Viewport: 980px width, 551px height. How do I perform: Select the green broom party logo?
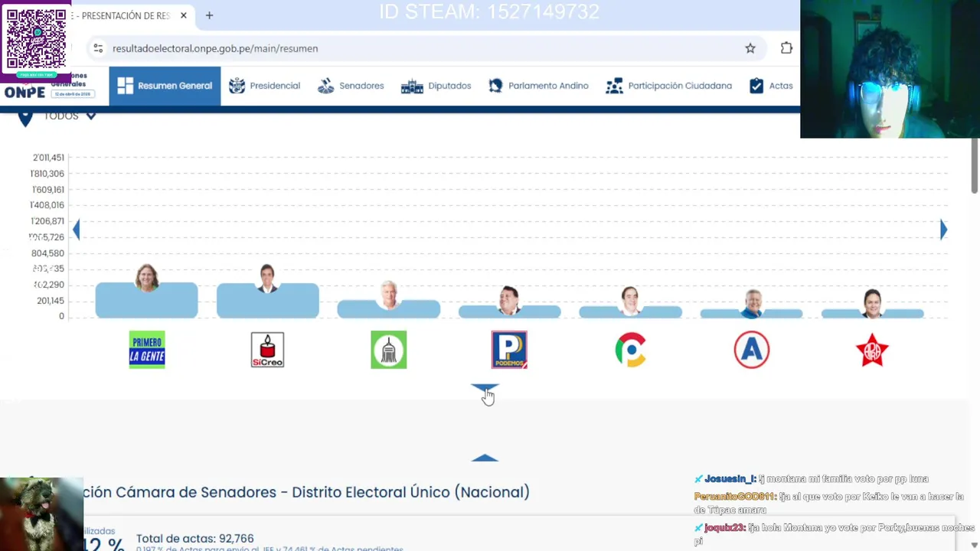389,350
